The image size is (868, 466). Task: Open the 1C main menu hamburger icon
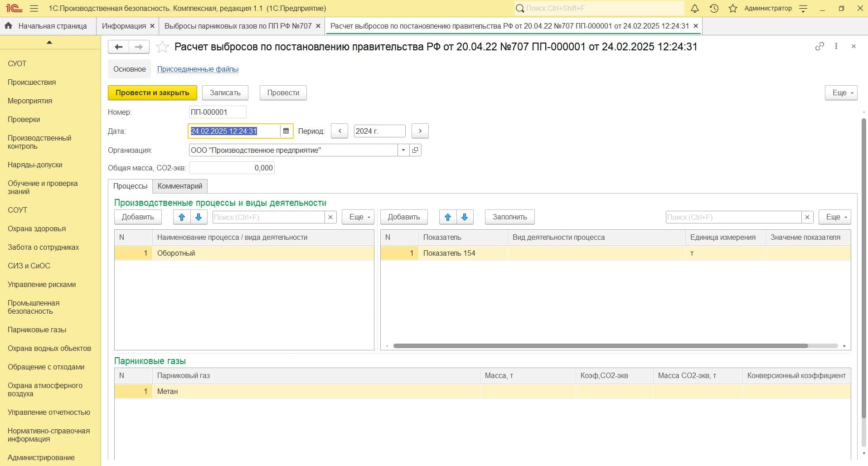[x=34, y=8]
